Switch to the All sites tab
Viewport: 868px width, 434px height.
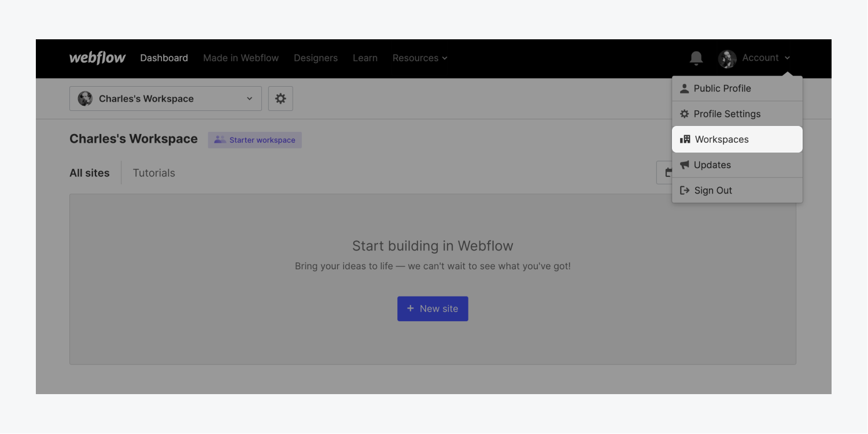tap(90, 173)
